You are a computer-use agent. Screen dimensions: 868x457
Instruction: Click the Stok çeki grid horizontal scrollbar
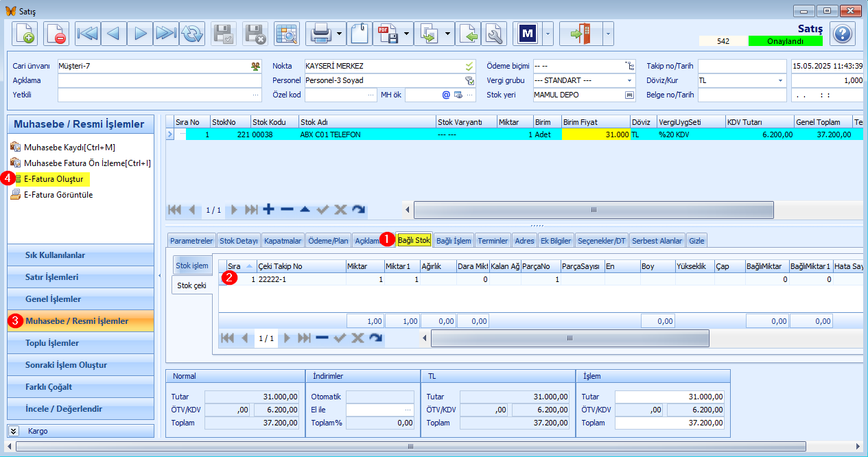coord(570,338)
